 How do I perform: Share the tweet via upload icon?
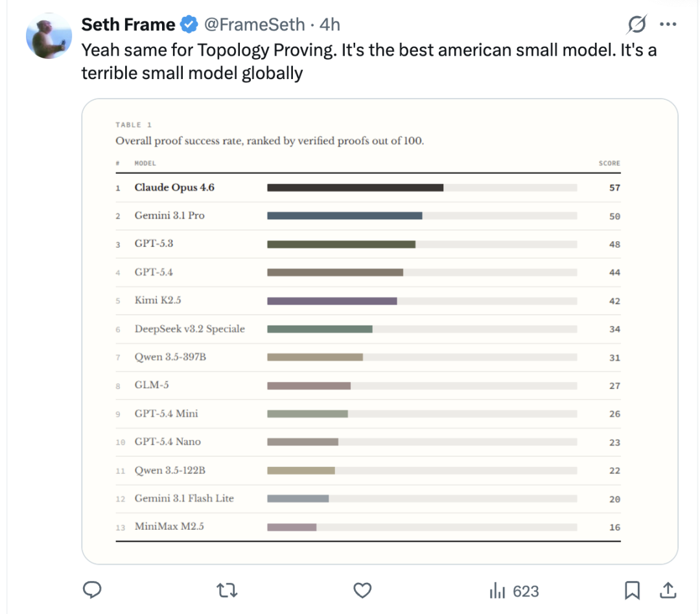[668, 589]
